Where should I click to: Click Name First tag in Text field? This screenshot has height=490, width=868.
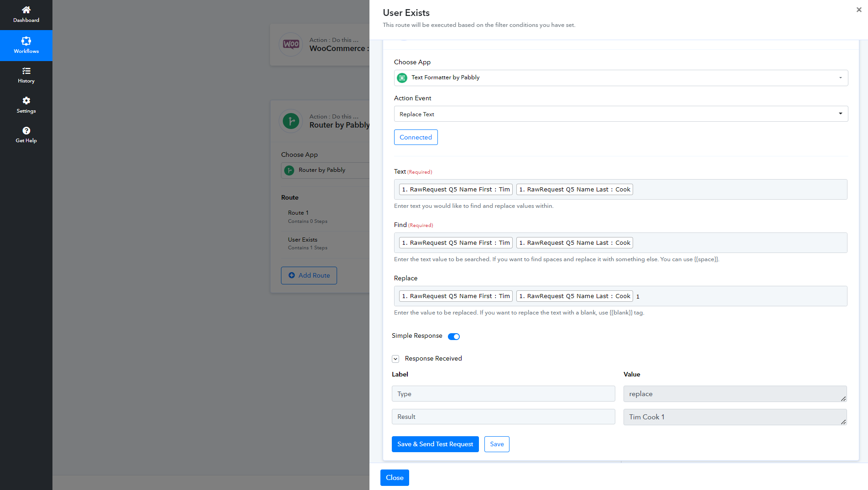coord(456,190)
